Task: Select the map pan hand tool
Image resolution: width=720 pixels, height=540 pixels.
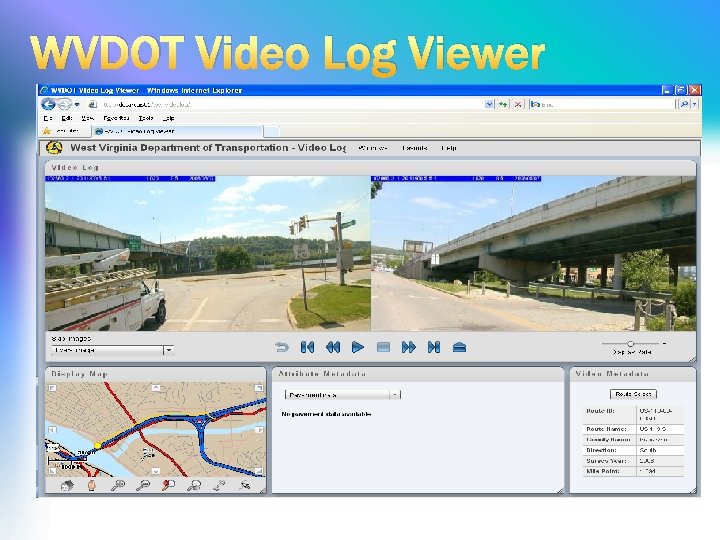Action: (92, 485)
